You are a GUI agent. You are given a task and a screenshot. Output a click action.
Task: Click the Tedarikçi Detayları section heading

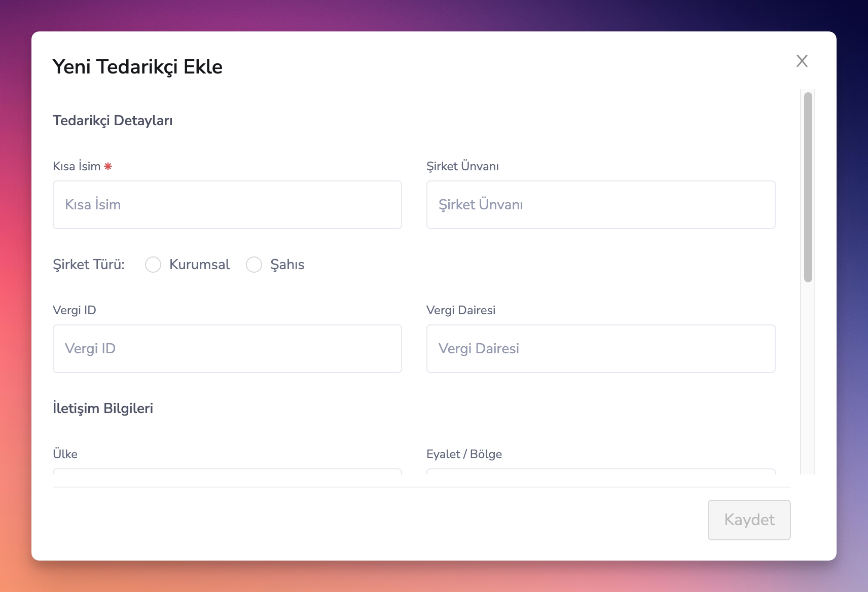113,121
